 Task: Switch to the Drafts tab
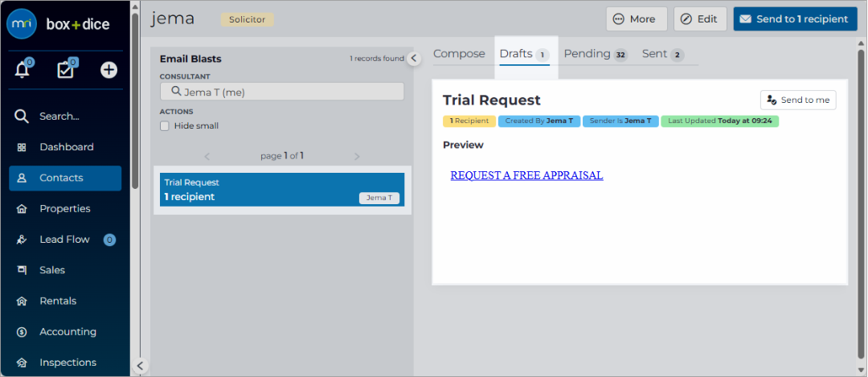point(524,54)
